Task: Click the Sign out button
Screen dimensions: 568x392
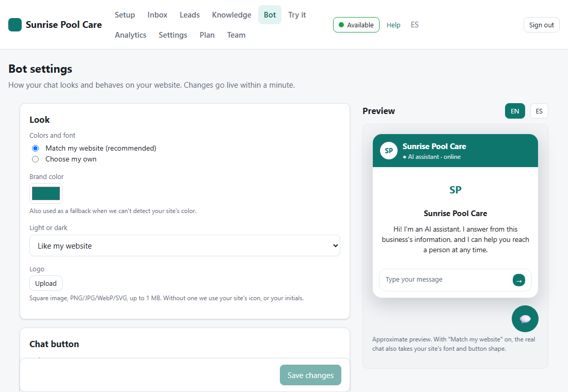Action: pyautogui.click(x=541, y=25)
